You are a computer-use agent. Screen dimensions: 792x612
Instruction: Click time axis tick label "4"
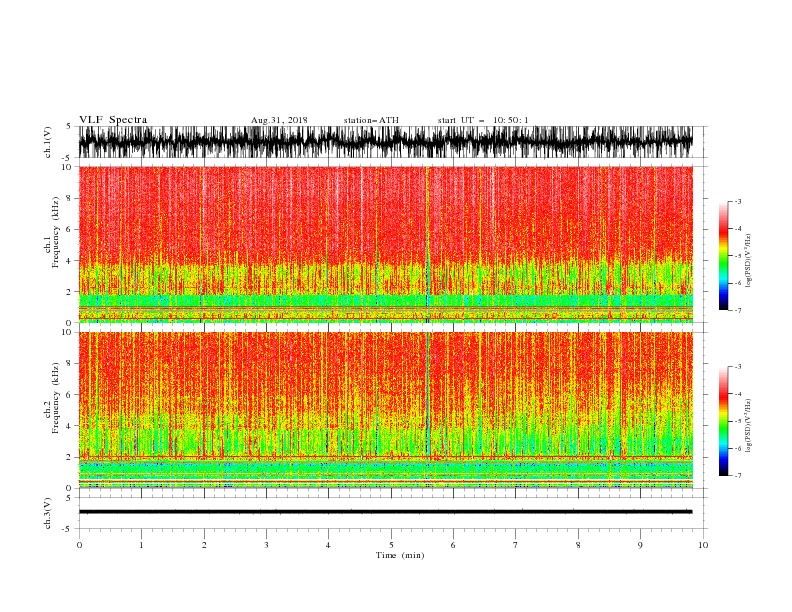[x=328, y=545]
